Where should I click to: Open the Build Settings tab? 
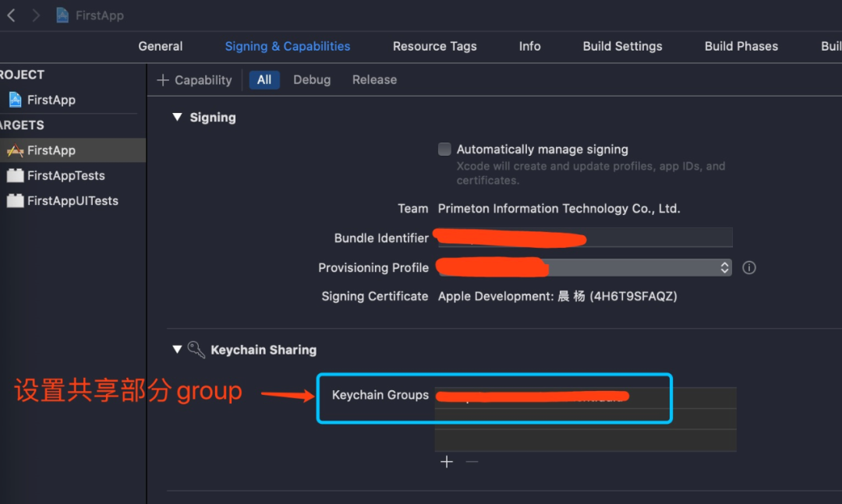[622, 46]
